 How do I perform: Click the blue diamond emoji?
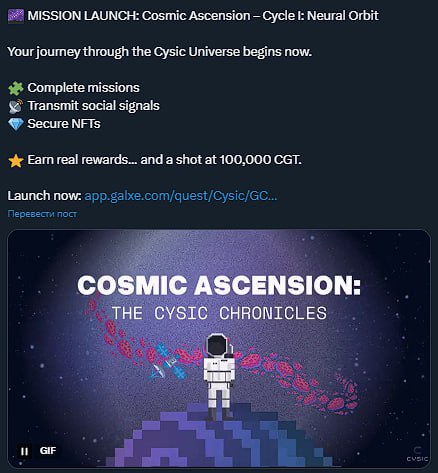(16, 124)
